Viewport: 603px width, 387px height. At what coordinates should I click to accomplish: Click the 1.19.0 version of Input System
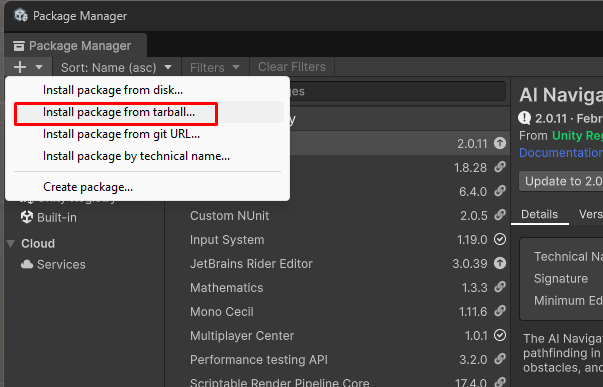click(x=472, y=240)
